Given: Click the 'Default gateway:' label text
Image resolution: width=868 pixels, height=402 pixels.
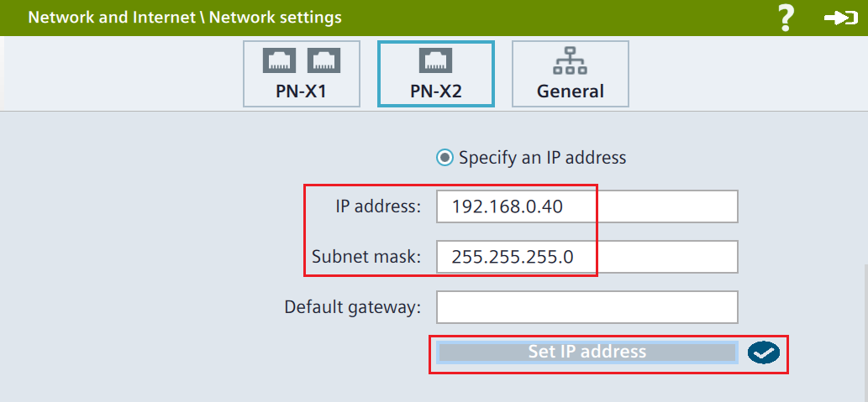Looking at the screenshot, I should click(352, 307).
